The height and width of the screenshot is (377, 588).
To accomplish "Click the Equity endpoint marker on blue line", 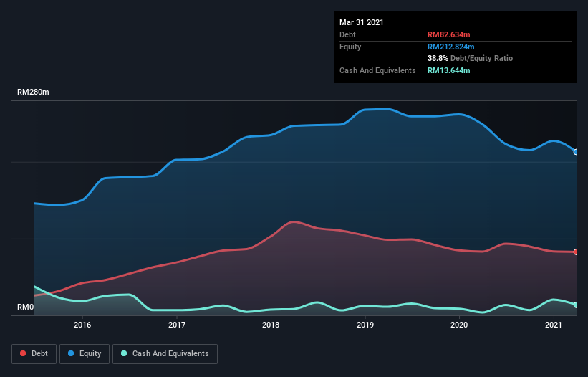I will 576,152.
